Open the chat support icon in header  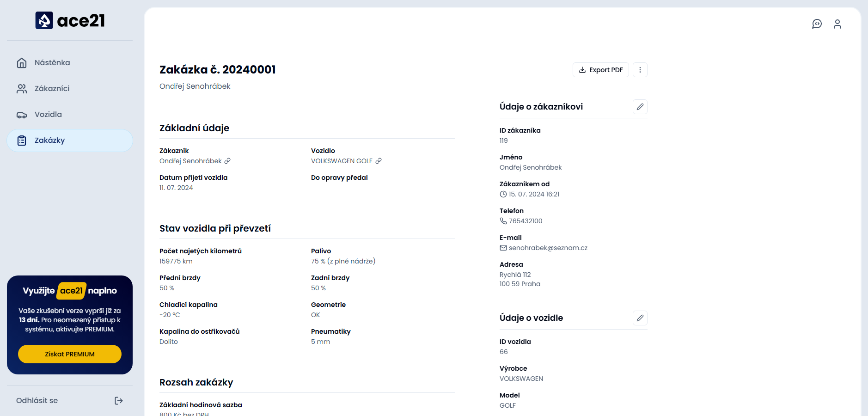pyautogui.click(x=817, y=24)
